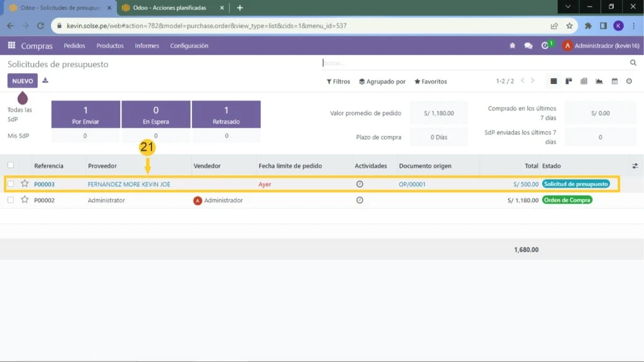Click the browser address bar URL

point(206,26)
